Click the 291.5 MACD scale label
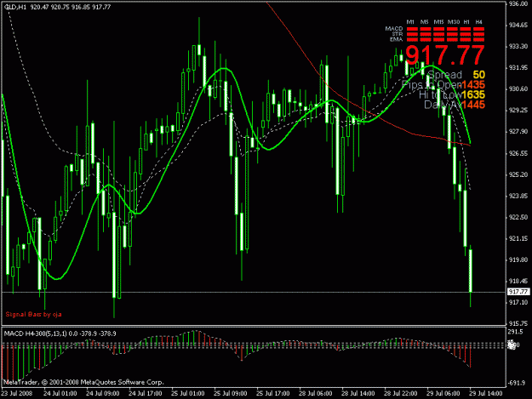 click(515, 332)
